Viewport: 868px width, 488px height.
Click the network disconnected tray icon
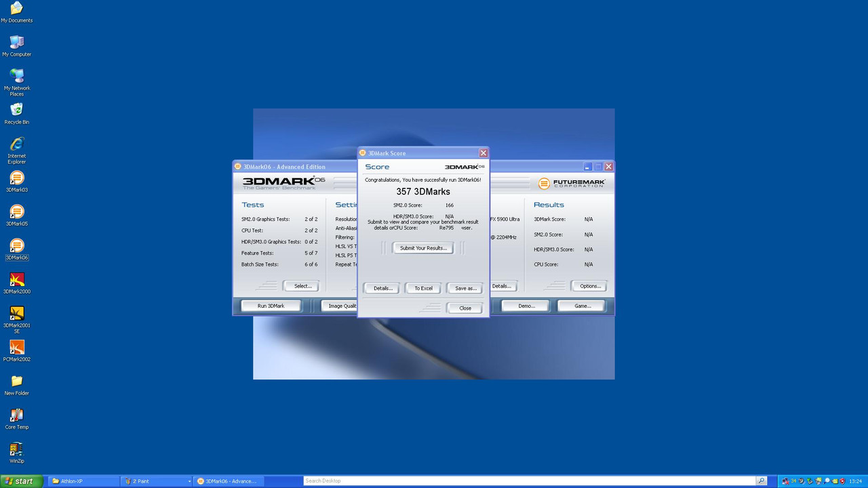785,481
